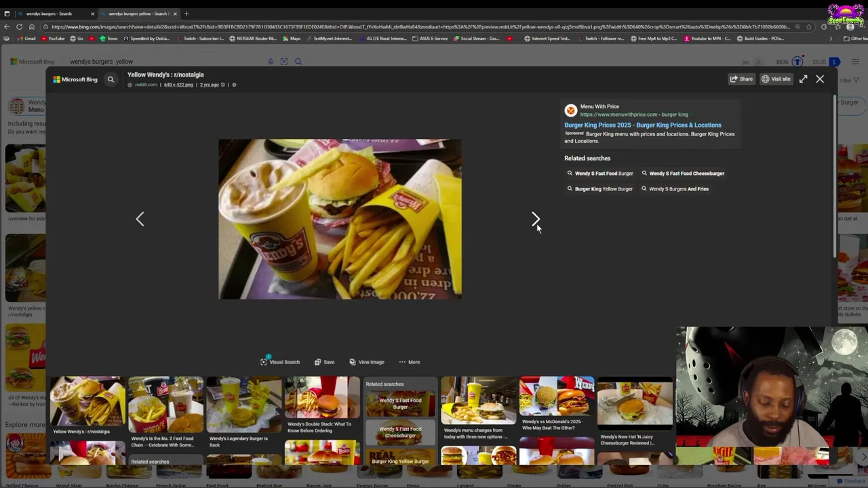Close the wendys burgers - Search tab
The width and height of the screenshot is (868, 488).
93,14
